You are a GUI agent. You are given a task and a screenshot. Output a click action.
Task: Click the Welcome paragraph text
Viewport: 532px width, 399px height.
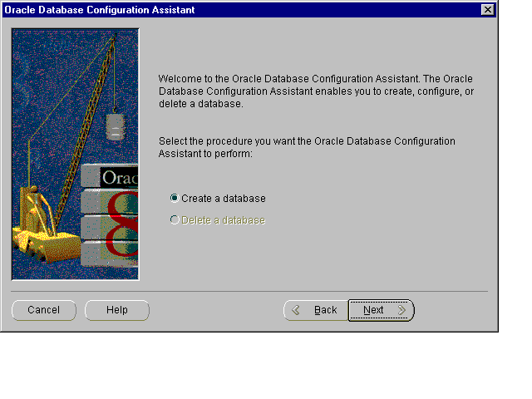[316, 91]
